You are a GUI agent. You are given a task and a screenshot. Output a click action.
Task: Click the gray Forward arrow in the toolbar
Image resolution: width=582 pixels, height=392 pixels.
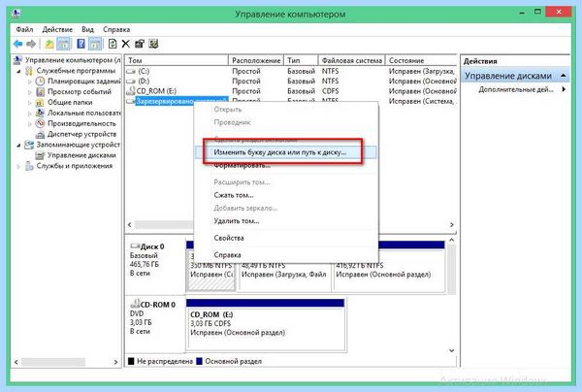[31, 44]
